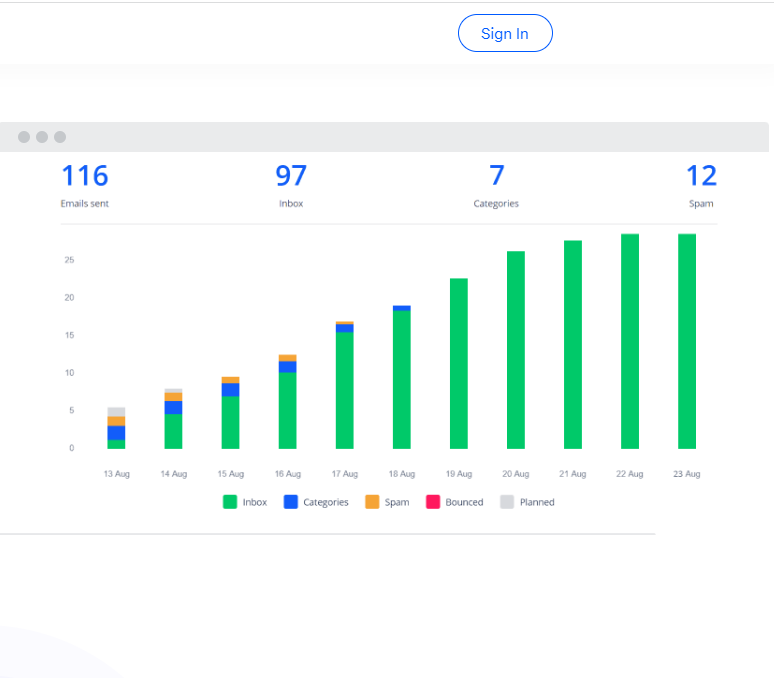
Task: Select the 22 Aug bar
Action: click(x=630, y=341)
